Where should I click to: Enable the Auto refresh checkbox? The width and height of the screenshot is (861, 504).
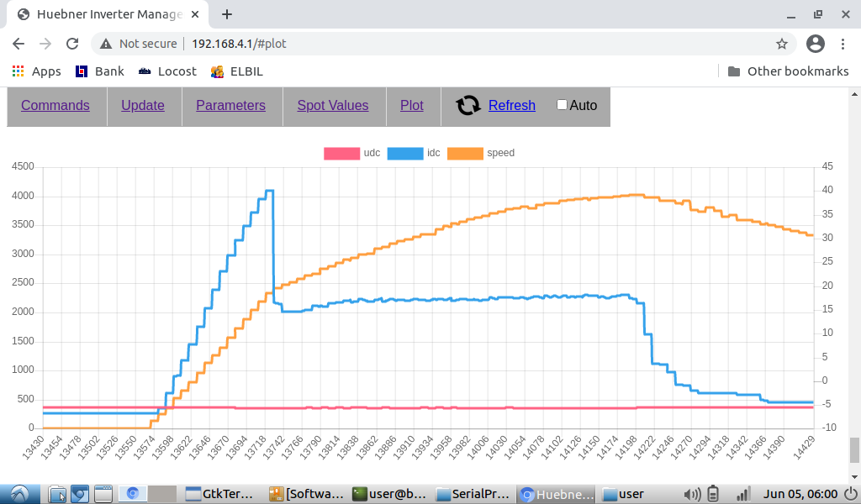(x=563, y=105)
